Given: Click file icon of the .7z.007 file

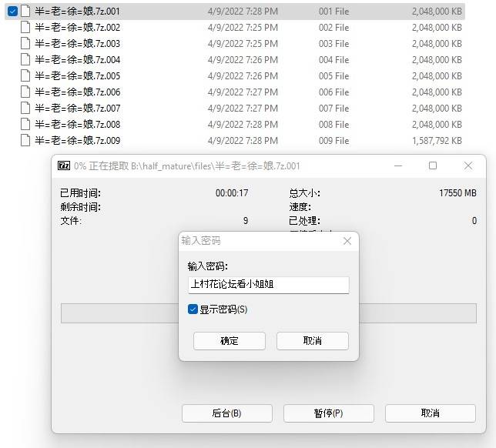Looking at the screenshot, I should 25,109.
